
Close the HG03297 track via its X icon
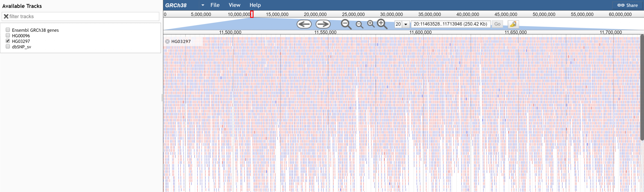coord(168,41)
